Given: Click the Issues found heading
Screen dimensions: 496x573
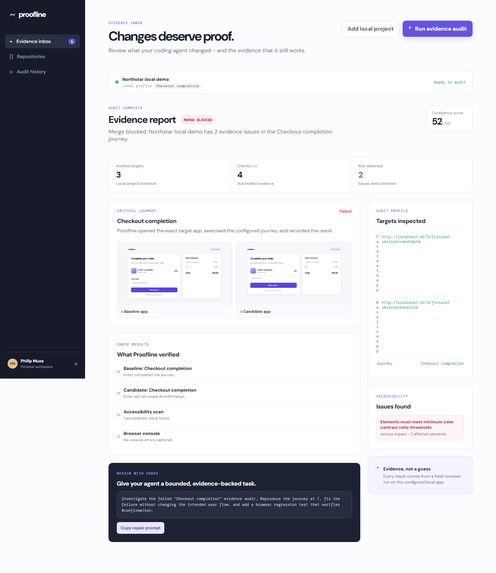Looking at the screenshot, I should click(393, 407).
